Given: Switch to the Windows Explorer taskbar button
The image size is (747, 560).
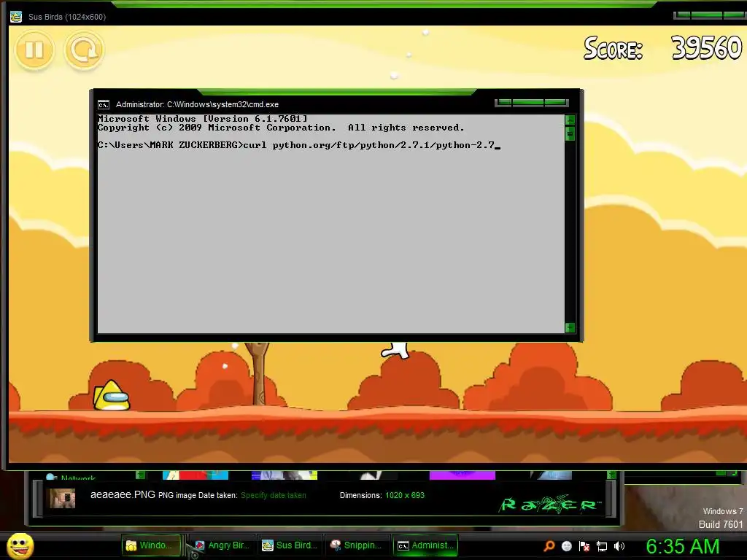Looking at the screenshot, I should [x=152, y=545].
